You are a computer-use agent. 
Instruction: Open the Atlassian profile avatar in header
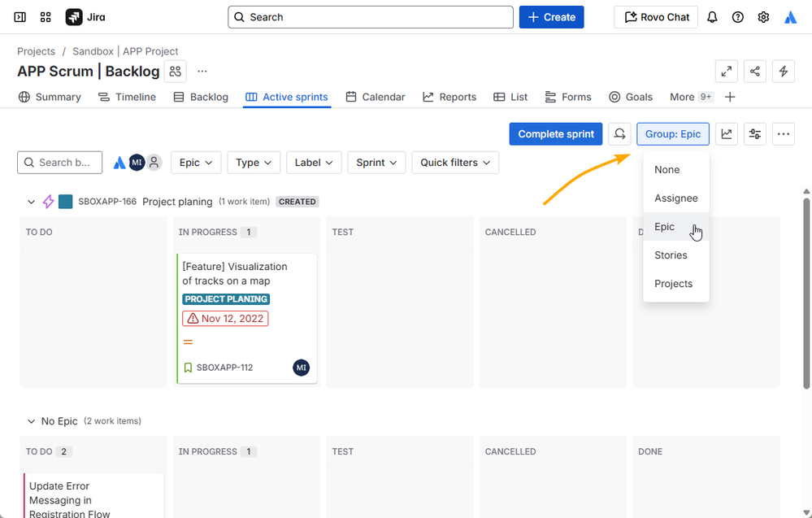(x=790, y=17)
